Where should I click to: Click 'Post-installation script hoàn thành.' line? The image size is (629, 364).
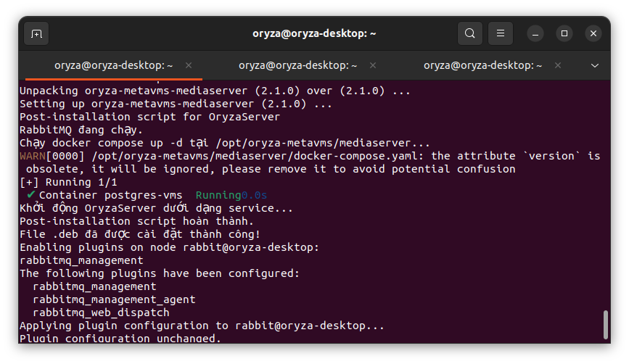coord(136,221)
